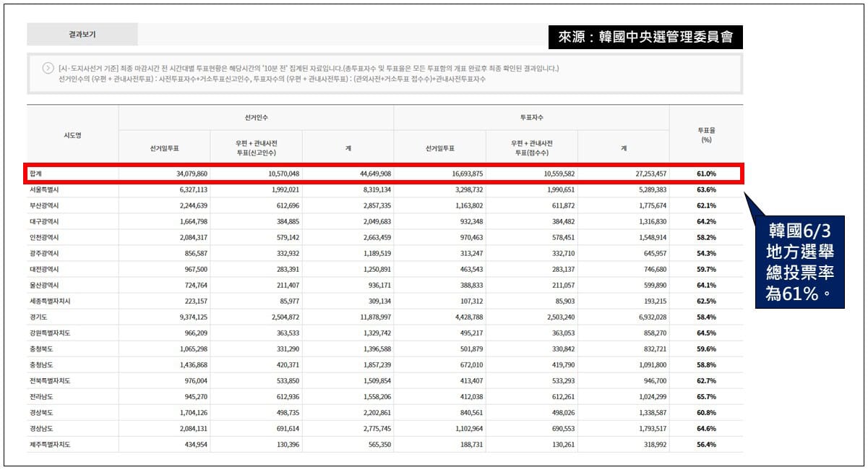868x470 pixels.
Task: Click the Gyeonggi voters cell 6,932,028
Action: click(x=652, y=317)
